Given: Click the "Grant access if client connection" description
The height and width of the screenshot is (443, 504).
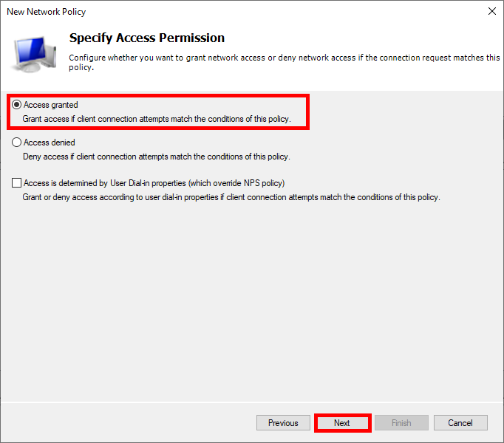Looking at the screenshot, I should (157, 119).
